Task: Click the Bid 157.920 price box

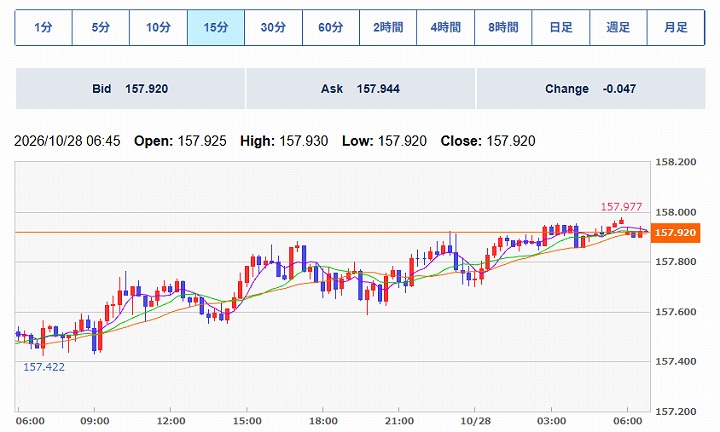Action: (130, 89)
